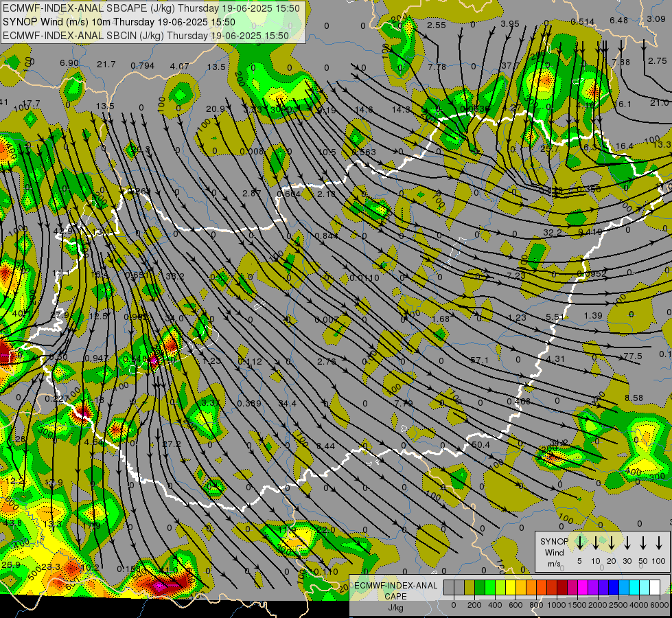
Task: Click the 800 tick label on CAPE scale
Action: pos(536,605)
